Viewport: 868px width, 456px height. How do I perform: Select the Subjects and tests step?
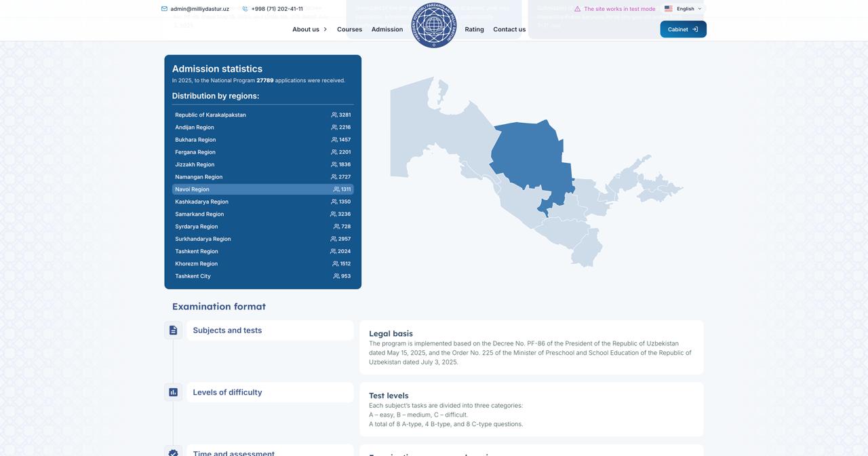tap(270, 330)
